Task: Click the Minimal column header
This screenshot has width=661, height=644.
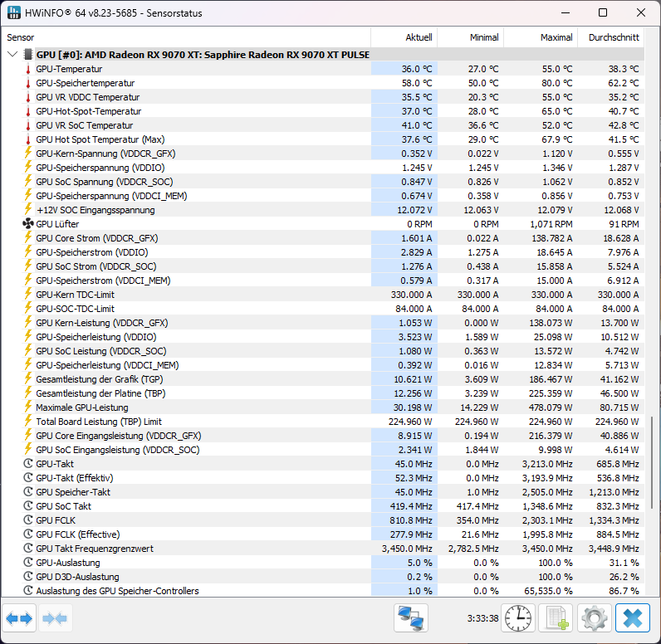Action: 471,37
